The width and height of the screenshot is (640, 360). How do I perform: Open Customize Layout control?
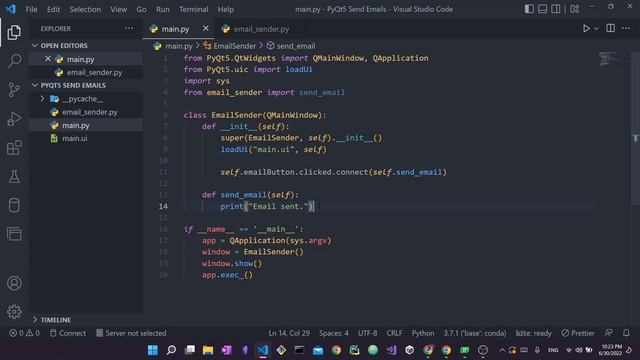coord(575,9)
